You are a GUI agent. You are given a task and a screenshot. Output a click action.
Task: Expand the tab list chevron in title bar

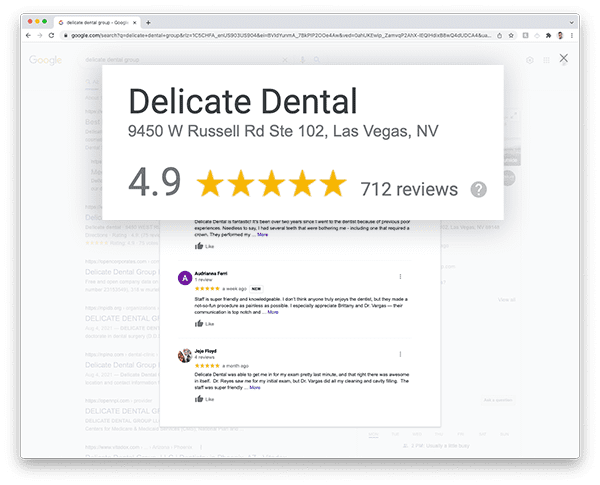[571, 23]
